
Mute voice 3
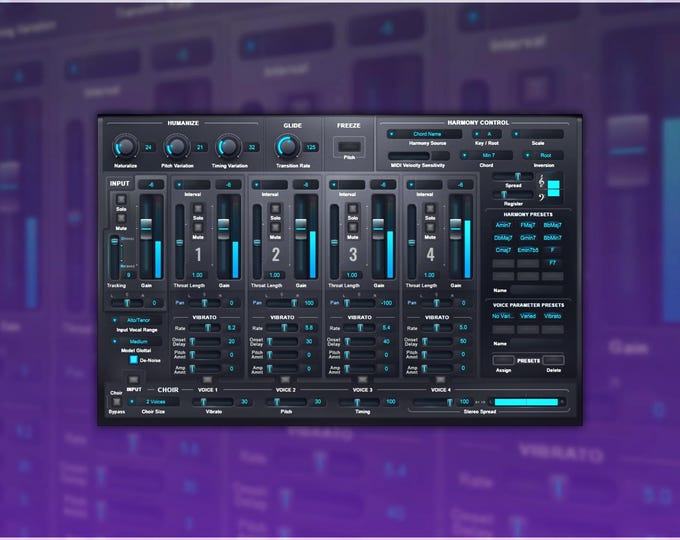pyautogui.click(x=353, y=228)
